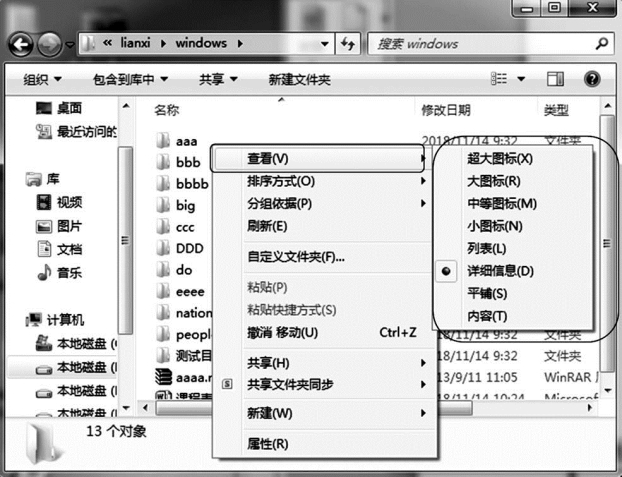Choose 自定义文件夹(F)... in context menu

(x=324, y=257)
